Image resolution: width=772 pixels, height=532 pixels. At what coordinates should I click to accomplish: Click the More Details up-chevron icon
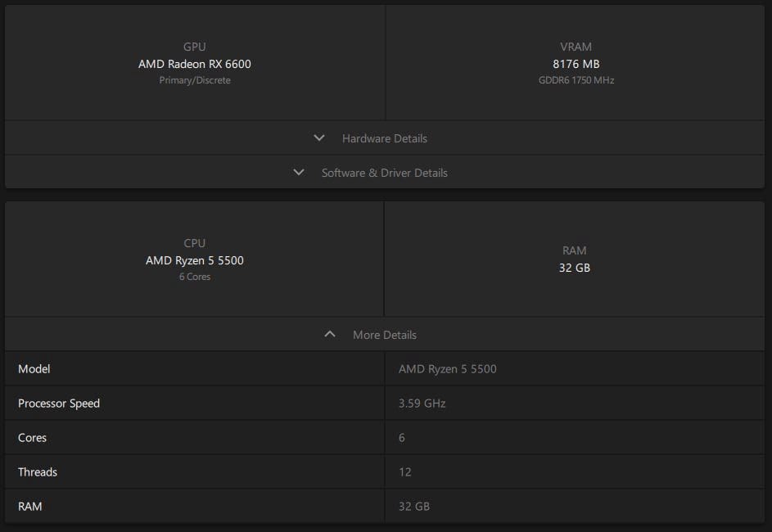click(330, 335)
